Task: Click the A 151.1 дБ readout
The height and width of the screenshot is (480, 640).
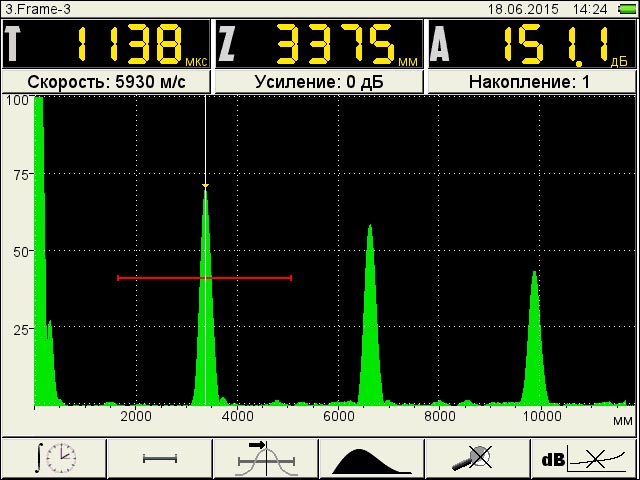Action: pyautogui.click(x=532, y=44)
